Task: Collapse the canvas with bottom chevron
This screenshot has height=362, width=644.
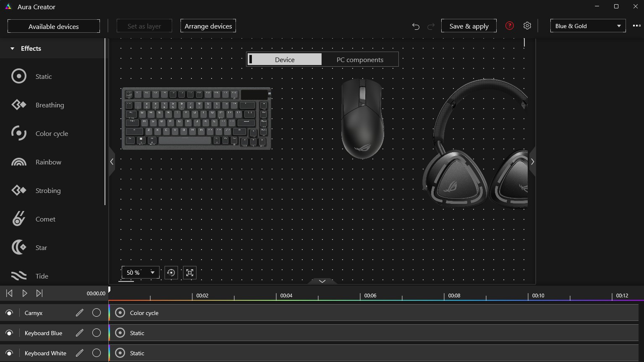Action: pyautogui.click(x=322, y=281)
